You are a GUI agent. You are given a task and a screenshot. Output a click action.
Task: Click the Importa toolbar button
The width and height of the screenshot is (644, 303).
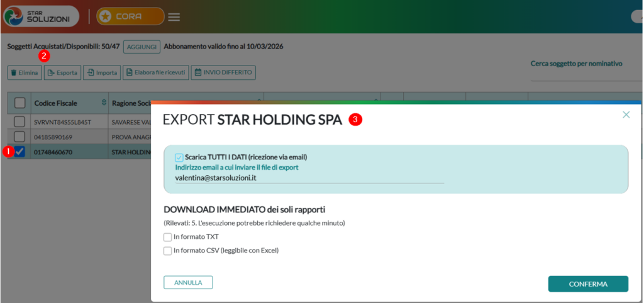tap(102, 73)
